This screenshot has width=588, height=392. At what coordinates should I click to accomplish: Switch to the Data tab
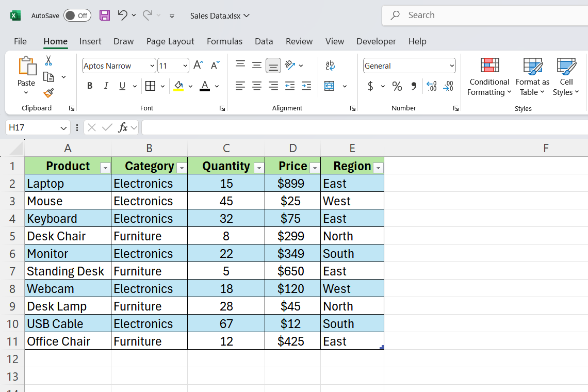point(264,41)
